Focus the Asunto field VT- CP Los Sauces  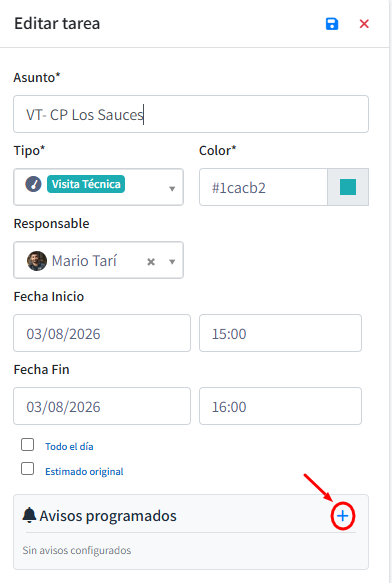click(x=191, y=114)
